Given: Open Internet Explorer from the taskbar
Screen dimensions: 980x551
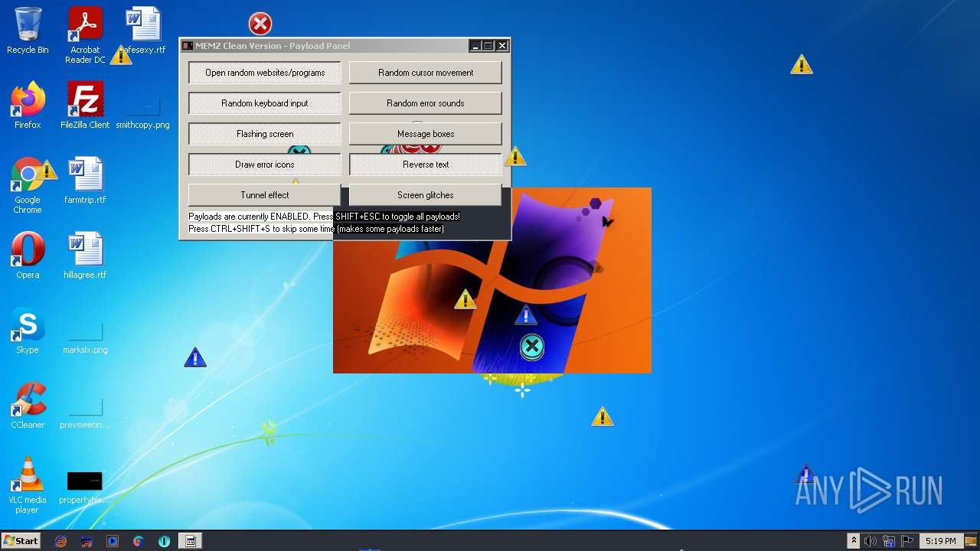Looking at the screenshot, I should tap(61, 541).
